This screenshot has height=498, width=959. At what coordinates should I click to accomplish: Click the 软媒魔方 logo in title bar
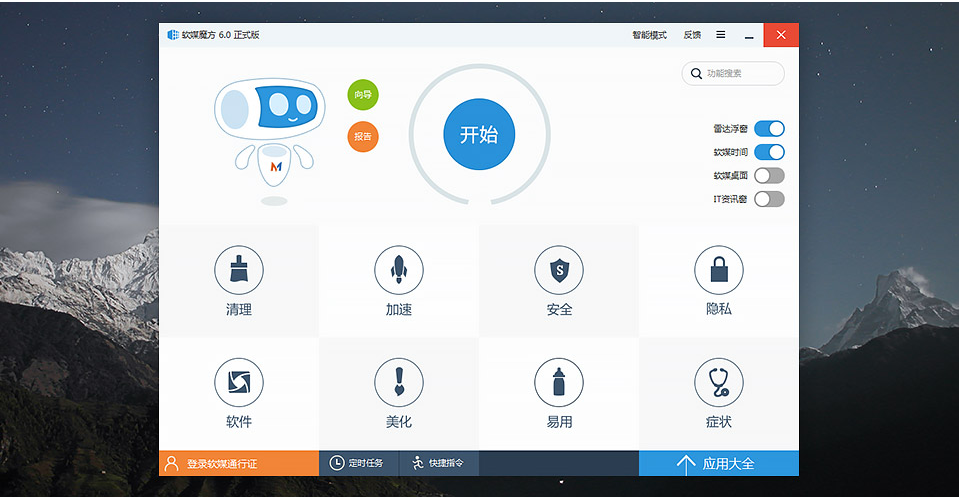pyautogui.click(x=173, y=35)
